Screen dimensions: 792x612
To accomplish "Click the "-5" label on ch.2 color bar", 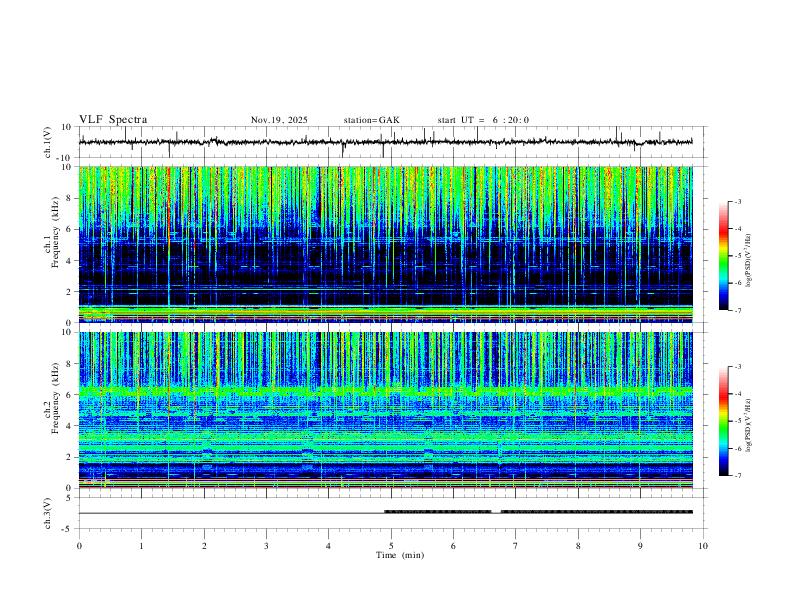I will point(737,421).
